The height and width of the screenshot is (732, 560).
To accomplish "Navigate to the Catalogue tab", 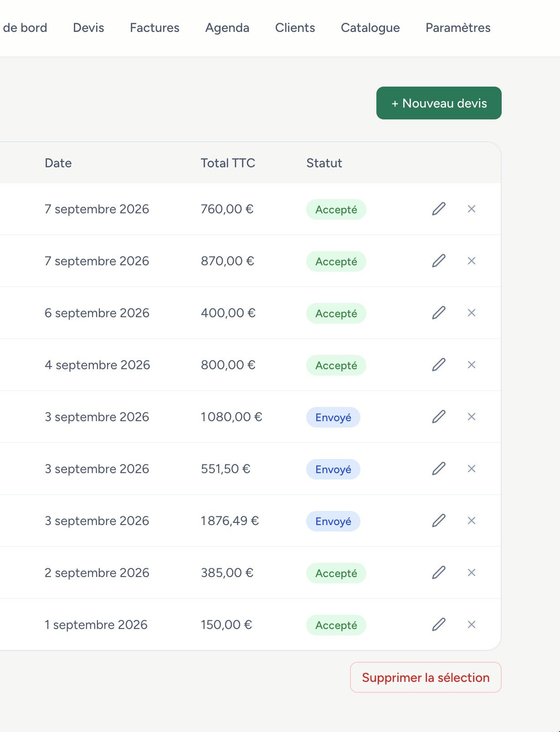I will pyautogui.click(x=370, y=28).
